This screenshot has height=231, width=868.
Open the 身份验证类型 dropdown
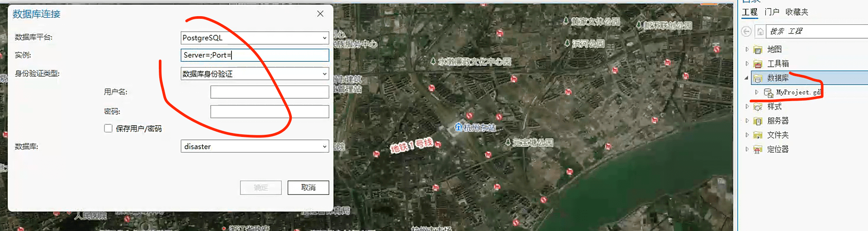tap(324, 74)
